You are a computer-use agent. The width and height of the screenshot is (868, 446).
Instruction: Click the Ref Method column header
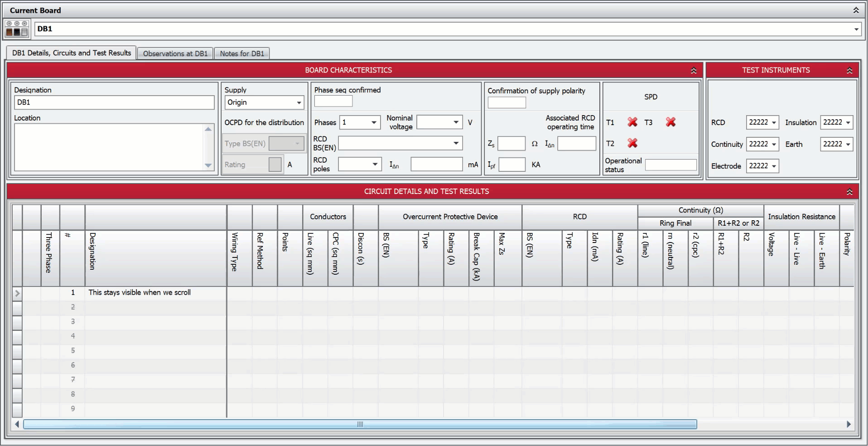tap(265, 258)
